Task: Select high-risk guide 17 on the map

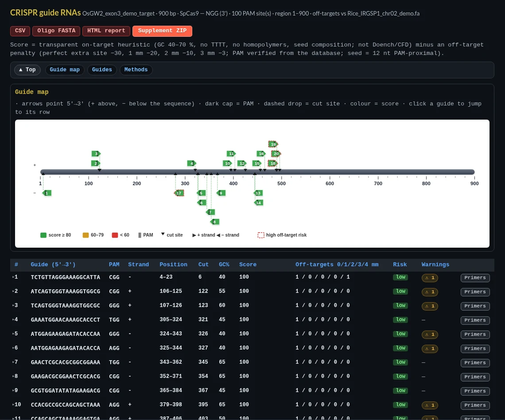Action: click(179, 193)
